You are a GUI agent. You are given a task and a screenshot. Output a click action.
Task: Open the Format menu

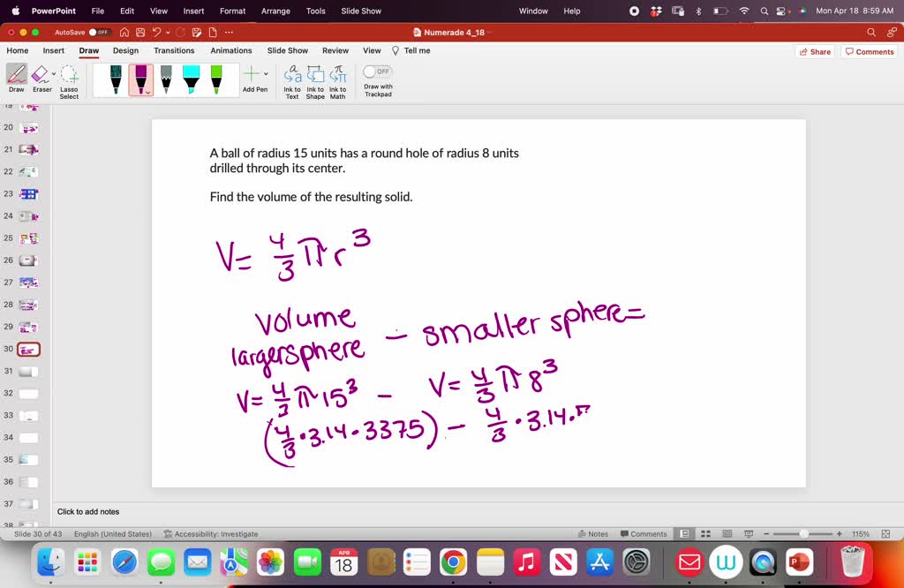[x=232, y=11]
